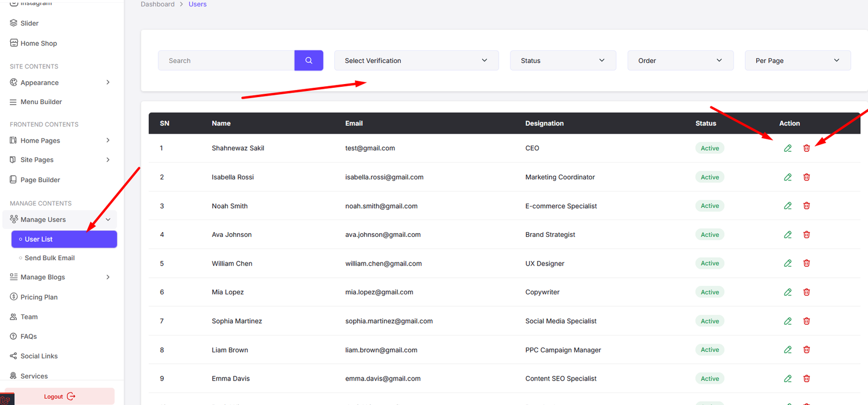
Task: Click trash icon for Mia Lopez
Action: point(807,292)
